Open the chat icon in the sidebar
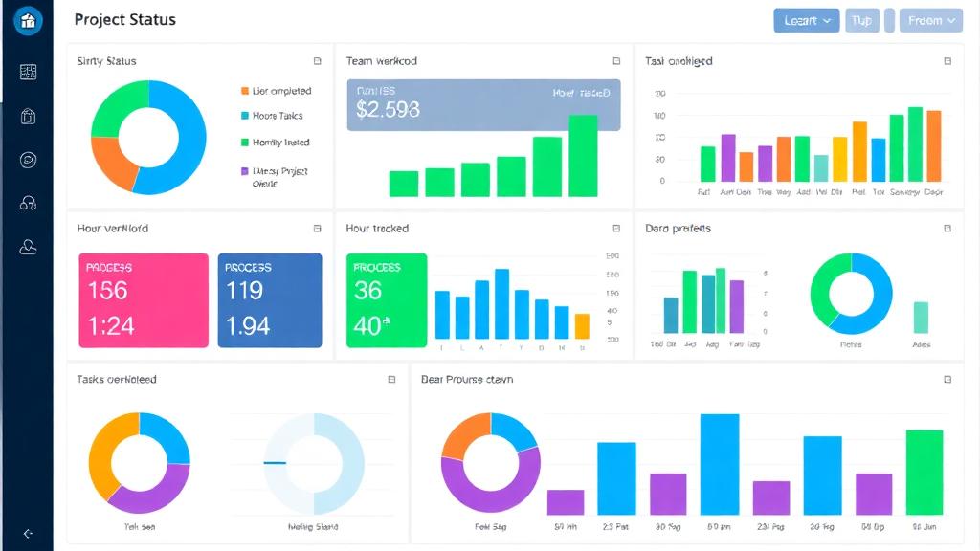The height and width of the screenshot is (551, 980). (x=28, y=160)
